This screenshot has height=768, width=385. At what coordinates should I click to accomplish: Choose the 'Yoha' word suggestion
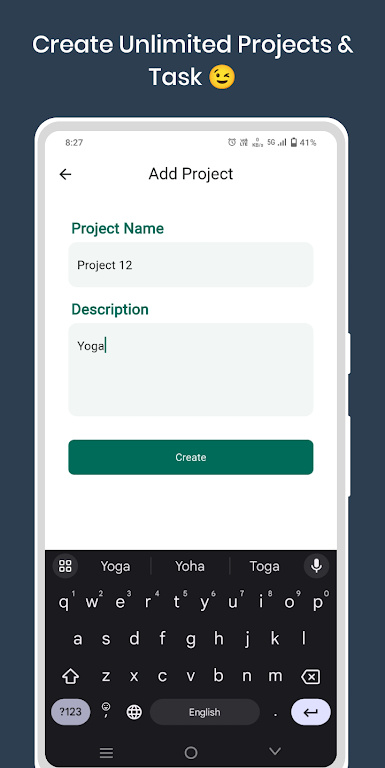(190, 566)
